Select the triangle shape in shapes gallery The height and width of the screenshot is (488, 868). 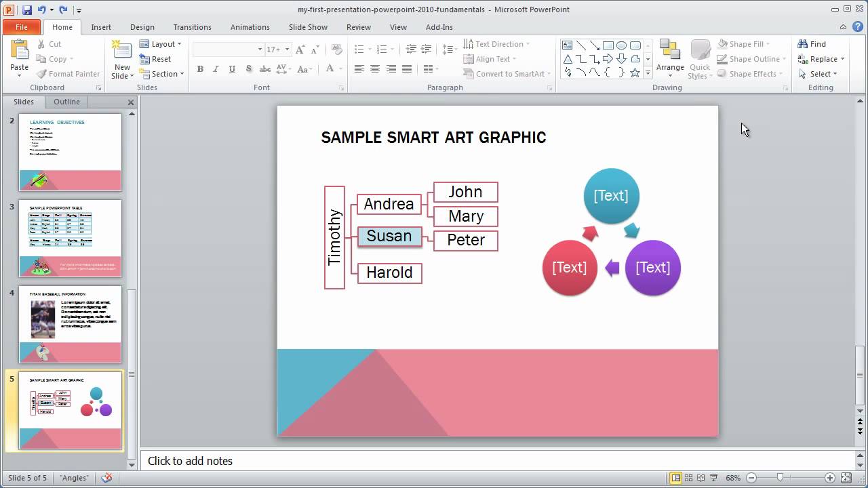[568, 59]
